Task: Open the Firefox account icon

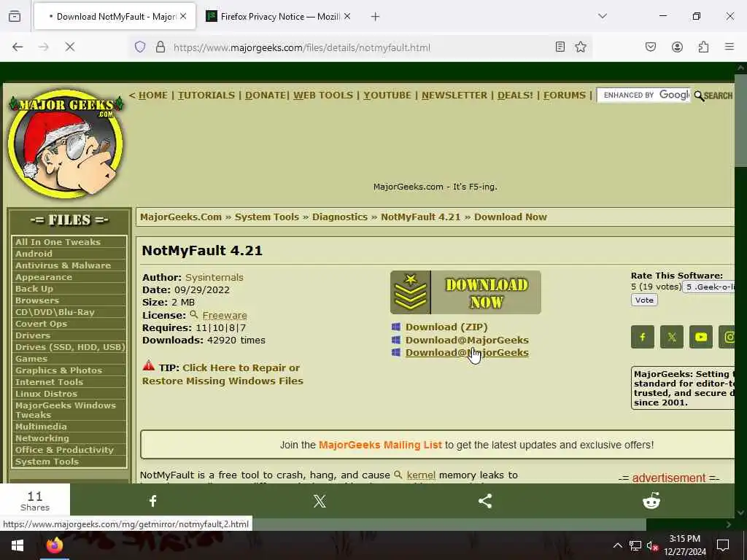Action: (x=677, y=47)
